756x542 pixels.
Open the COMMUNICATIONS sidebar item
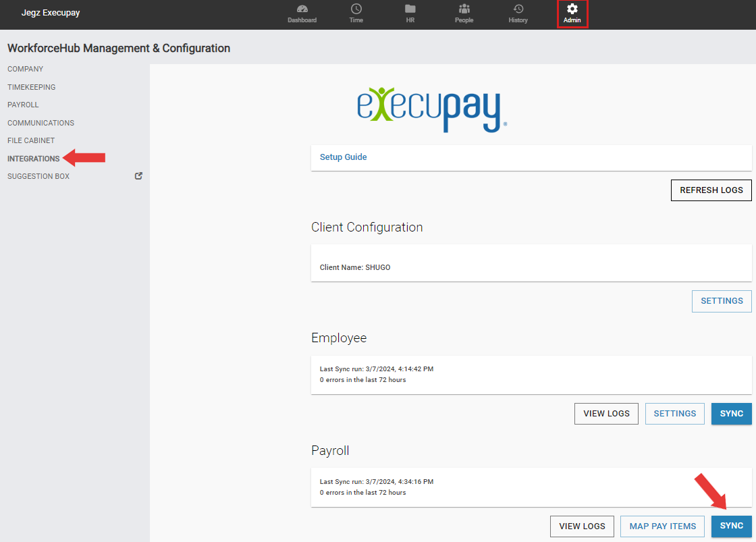40,122
